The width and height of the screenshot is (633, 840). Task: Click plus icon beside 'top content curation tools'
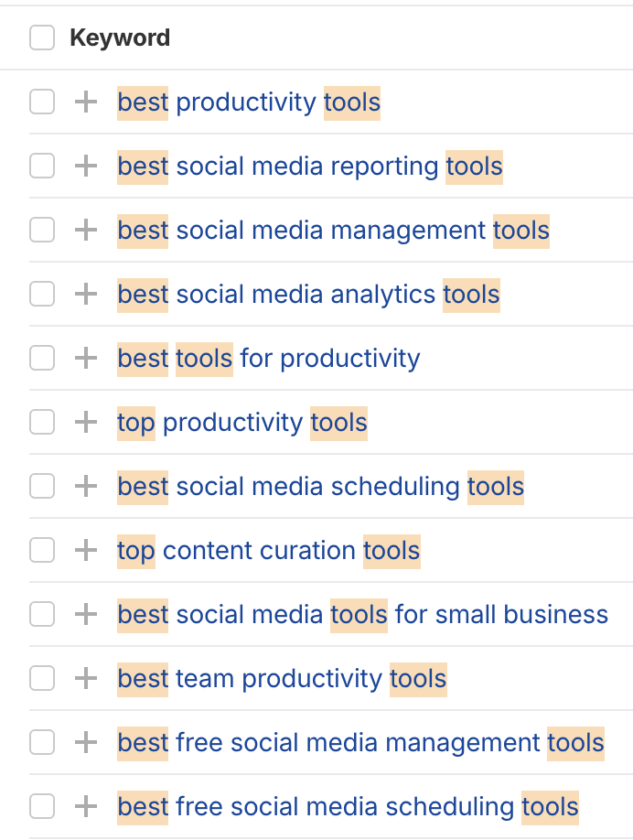(x=85, y=550)
